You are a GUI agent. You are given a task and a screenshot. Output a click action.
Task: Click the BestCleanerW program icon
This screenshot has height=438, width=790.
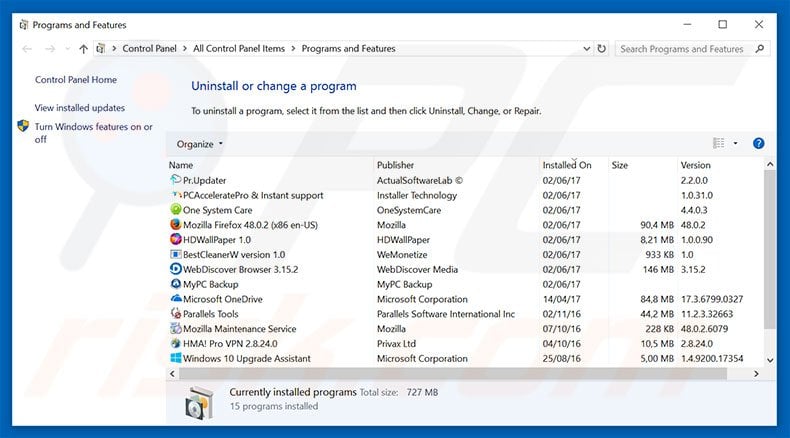[175, 254]
